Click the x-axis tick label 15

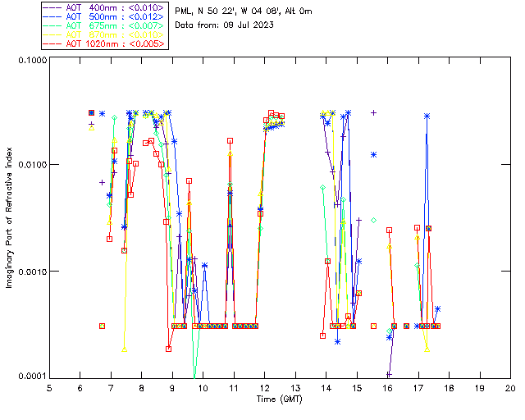click(357, 388)
